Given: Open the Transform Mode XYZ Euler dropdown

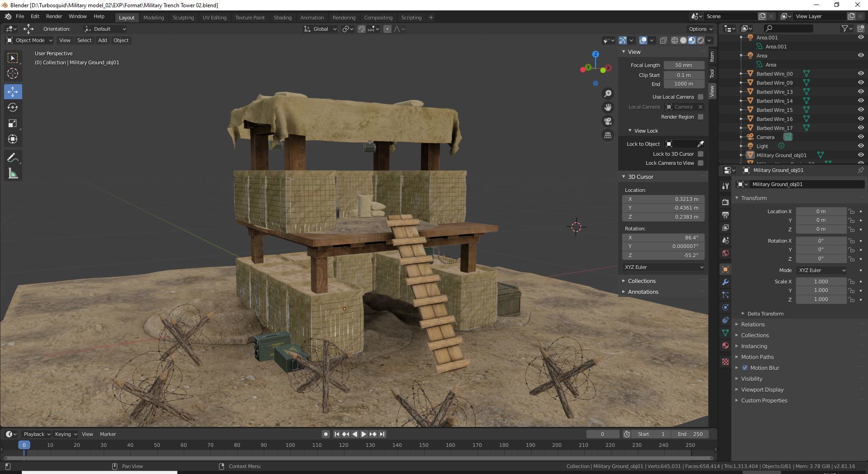Looking at the screenshot, I should tap(821, 270).
